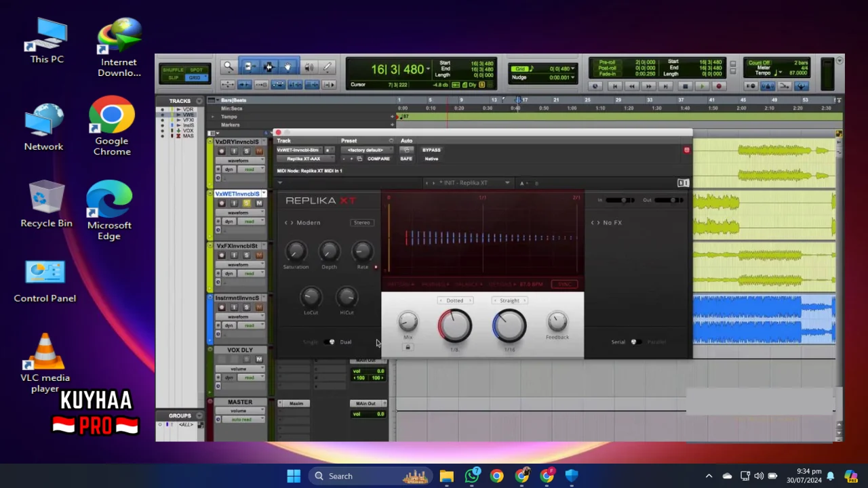Toggle the Tempo conductor button

pyautogui.click(x=801, y=86)
